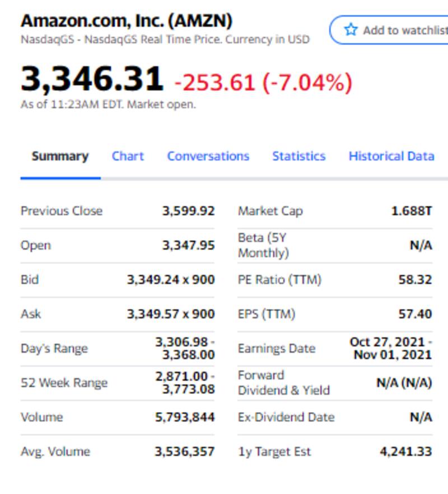
Task: Click the PE Ratio (TTM) label
Action: coord(279,279)
